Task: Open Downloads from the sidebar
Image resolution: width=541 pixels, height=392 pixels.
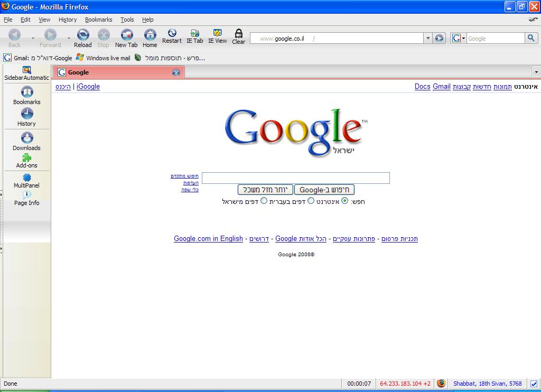Action: (26, 138)
